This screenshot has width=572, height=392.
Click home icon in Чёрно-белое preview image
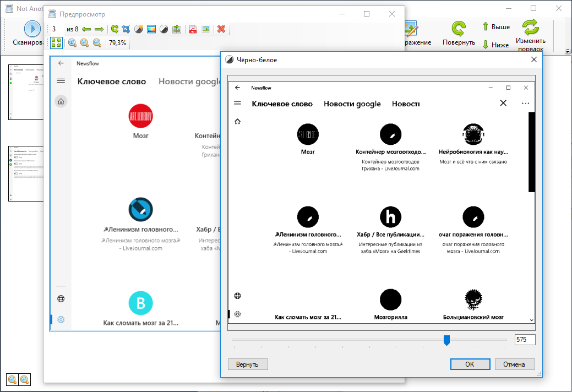click(237, 122)
